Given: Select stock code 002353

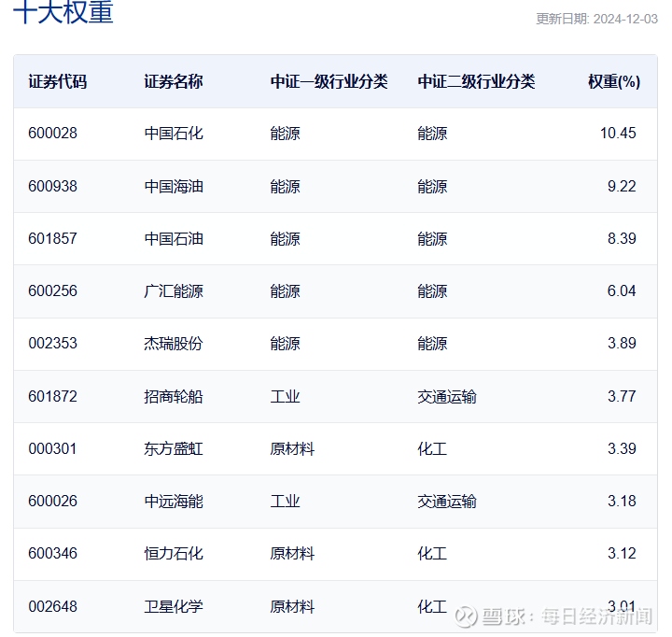Looking at the screenshot, I should click(x=52, y=343).
